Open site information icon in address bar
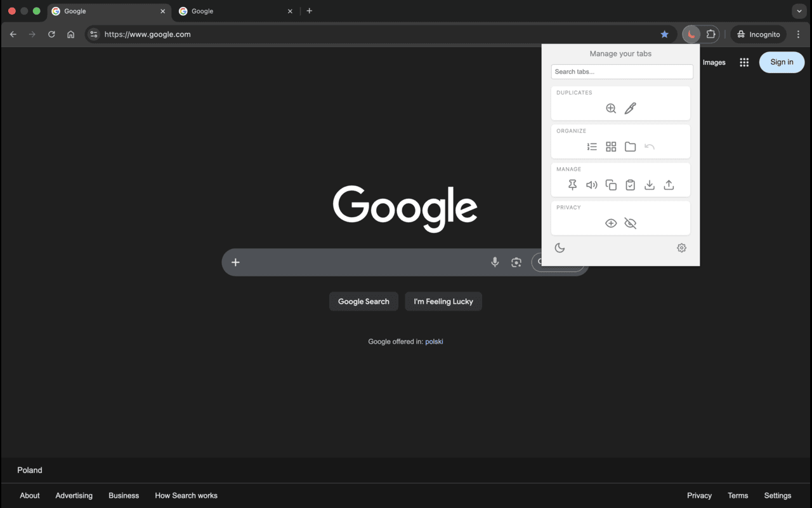 pos(94,34)
